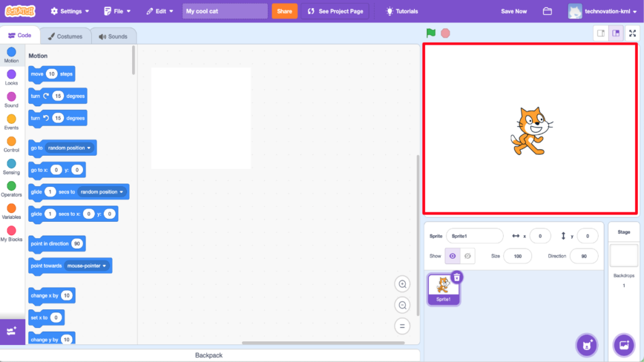Choose a new sprite button
Viewport: 644px width, 362px height.
pos(587,345)
